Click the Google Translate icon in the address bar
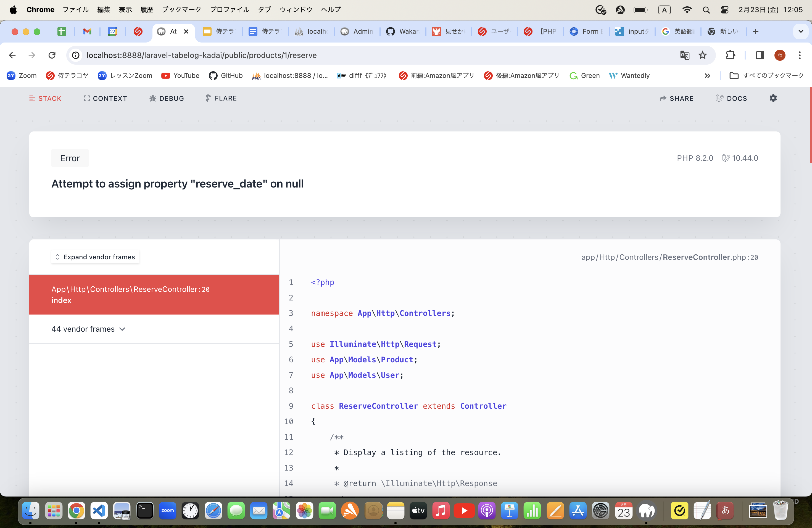The height and width of the screenshot is (528, 812). pos(684,55)
